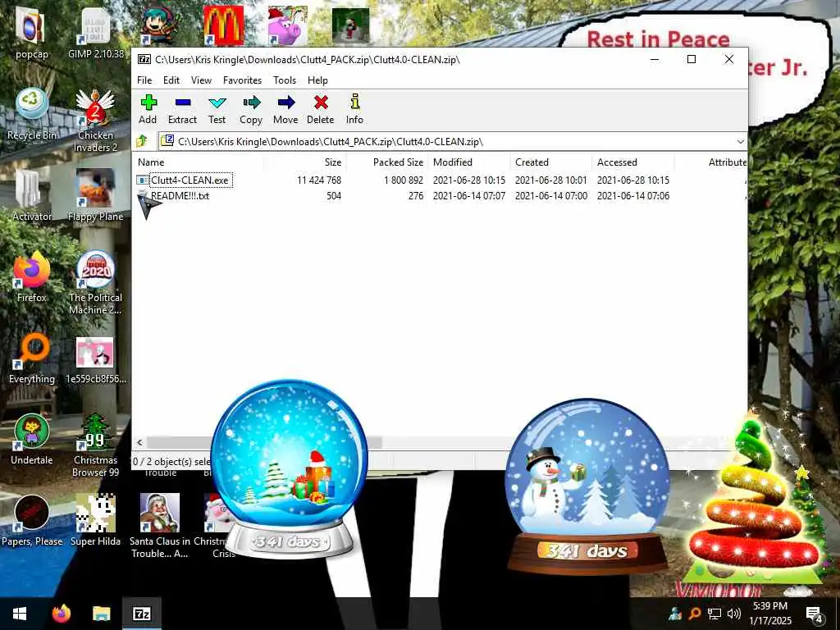Screen dimensions: 840x630
Task: Click size value 11 424 768
Action: point(319,180)
